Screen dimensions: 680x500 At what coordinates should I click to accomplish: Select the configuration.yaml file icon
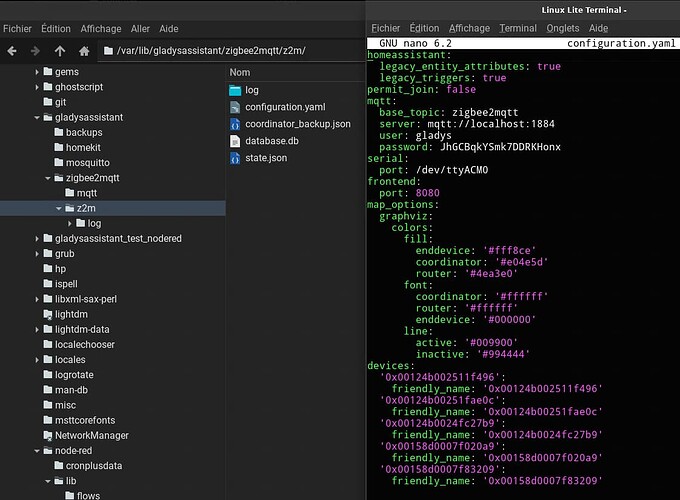pyautogui.click(x=236, y=107)
